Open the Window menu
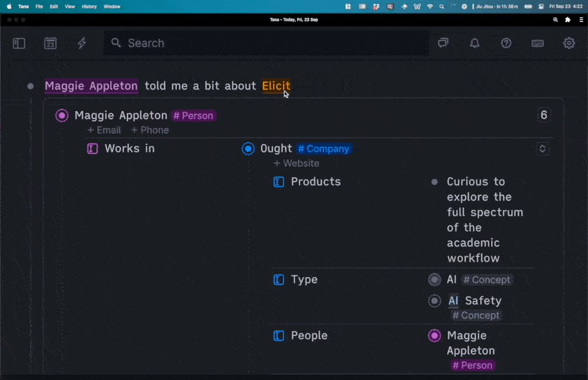Viewport: 588px width, 380px height. click(111, 6)
